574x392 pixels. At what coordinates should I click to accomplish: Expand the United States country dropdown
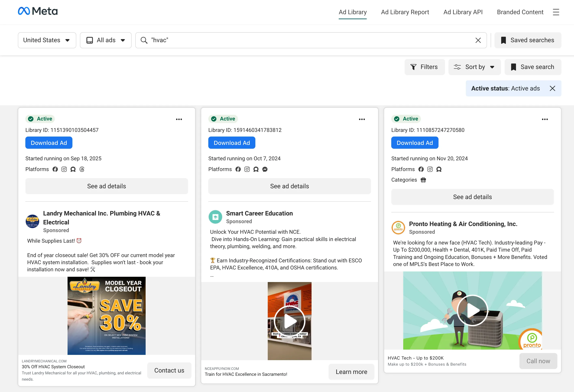coord(47,40)
